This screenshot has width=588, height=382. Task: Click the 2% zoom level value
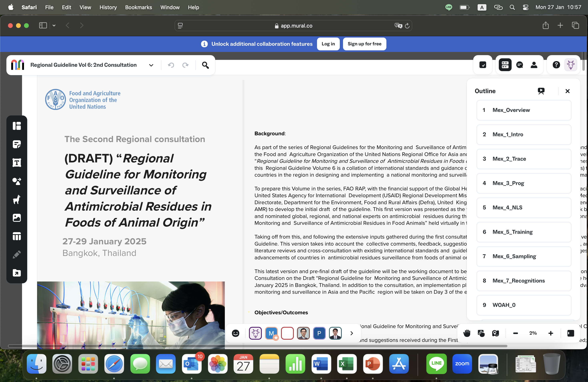tap(533, 333)
